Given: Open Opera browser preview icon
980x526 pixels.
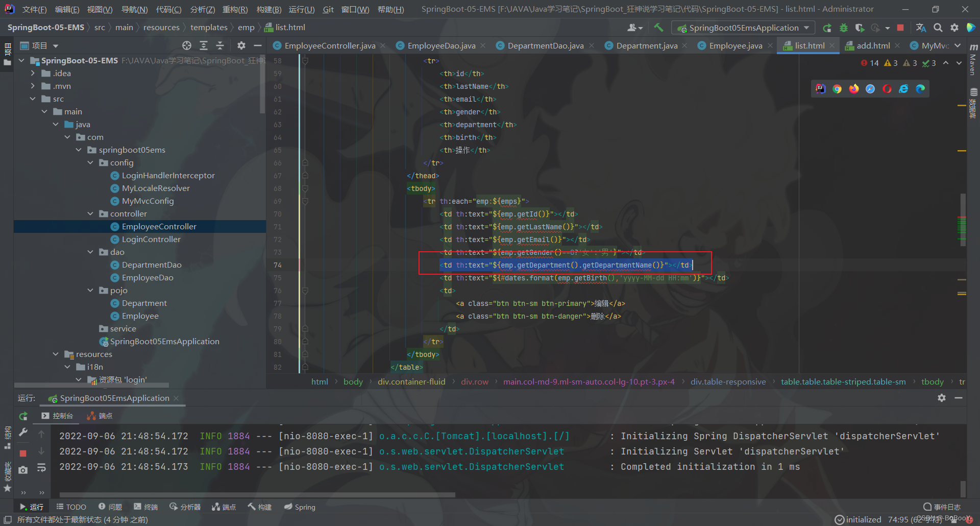Looking at the screenshot, I should 887,89.
